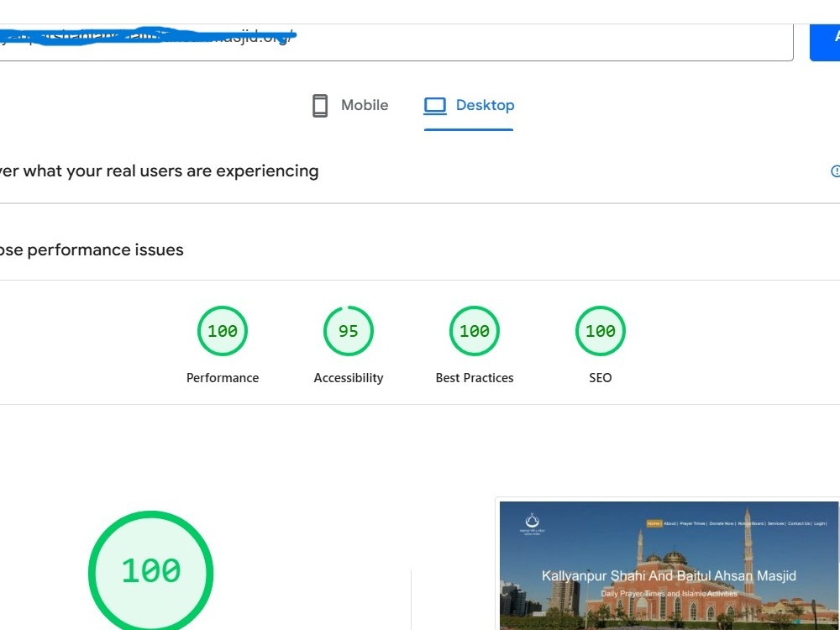Click the Mobile phone icon
This screenshot has width=840, height=630.
click(x=320, y=106)
